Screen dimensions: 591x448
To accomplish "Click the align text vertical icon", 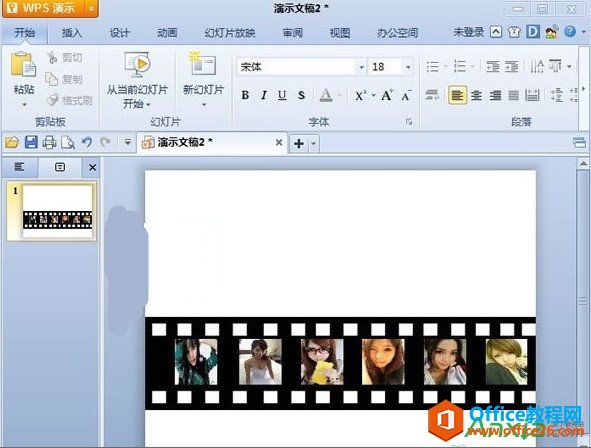I will coord(555,66).
